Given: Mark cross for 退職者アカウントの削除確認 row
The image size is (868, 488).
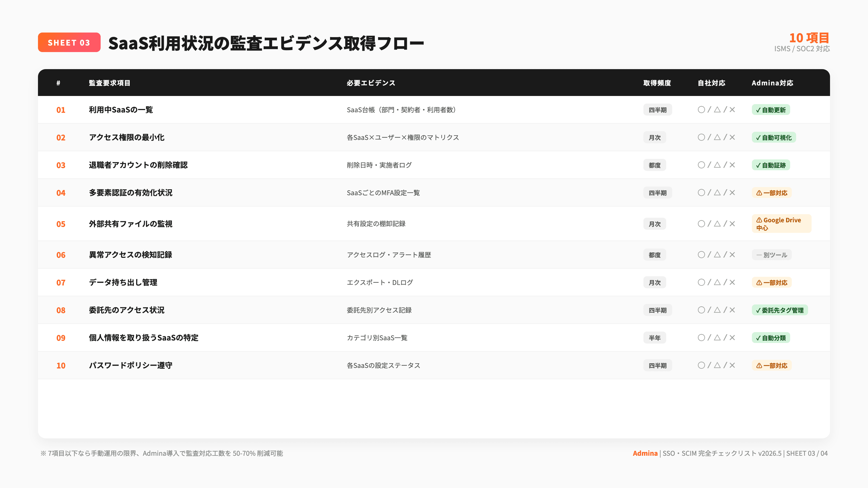Looking at the screenshot, I should 732,165.
